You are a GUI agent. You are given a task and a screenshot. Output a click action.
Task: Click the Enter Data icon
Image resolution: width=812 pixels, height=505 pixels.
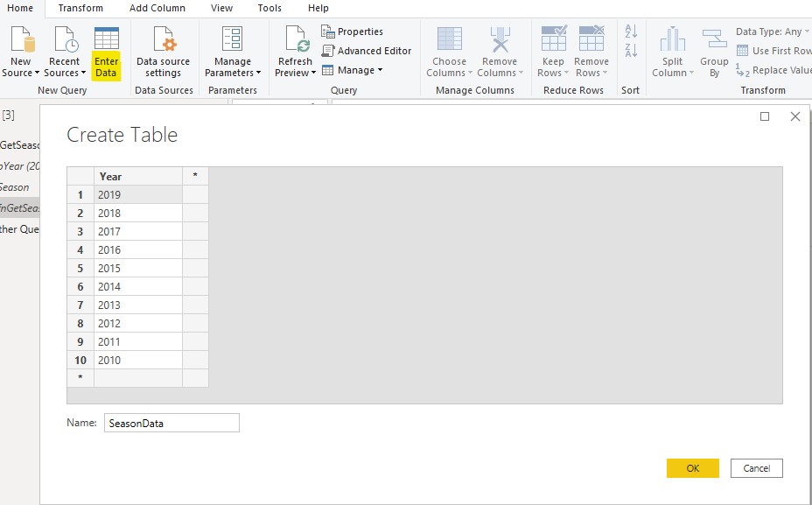pos(106,40)
